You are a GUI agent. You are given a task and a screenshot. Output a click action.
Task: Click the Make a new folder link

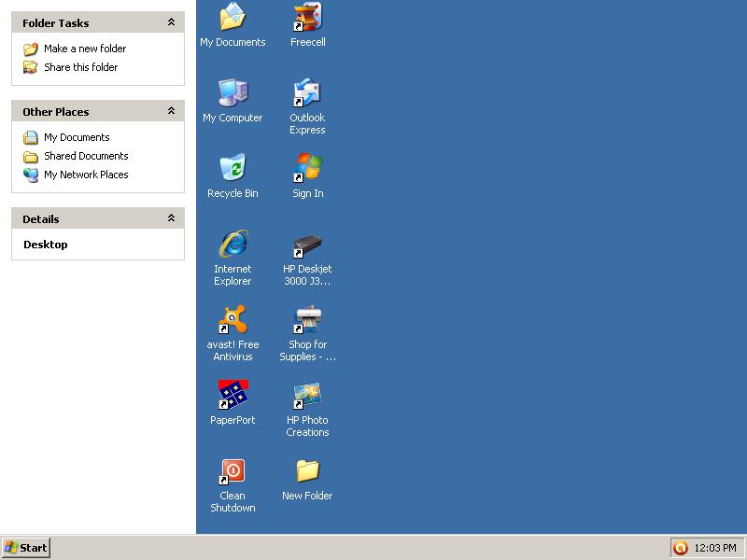85,49
